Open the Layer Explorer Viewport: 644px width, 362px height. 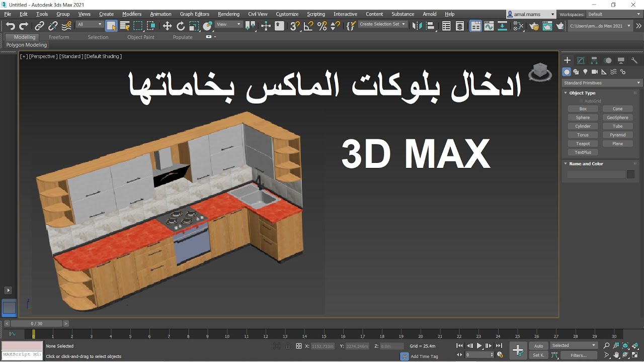point(460,26)
